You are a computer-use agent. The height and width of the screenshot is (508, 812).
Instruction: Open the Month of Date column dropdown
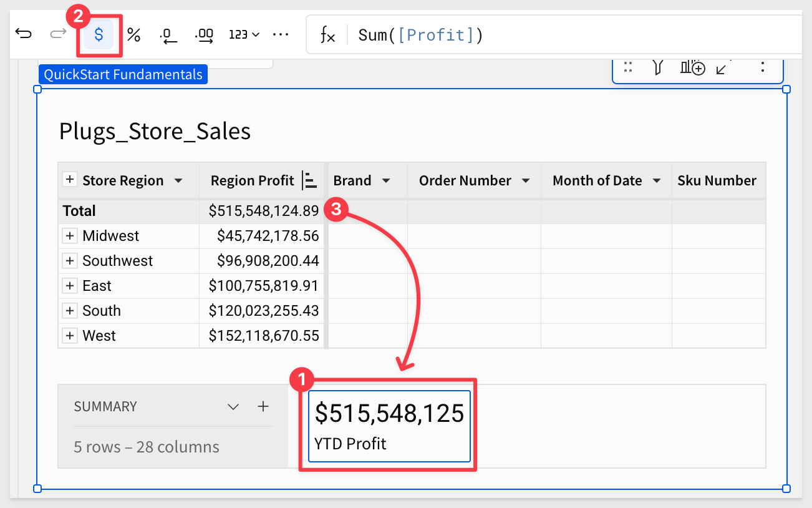pyautogui.click(x=657, y=181)
